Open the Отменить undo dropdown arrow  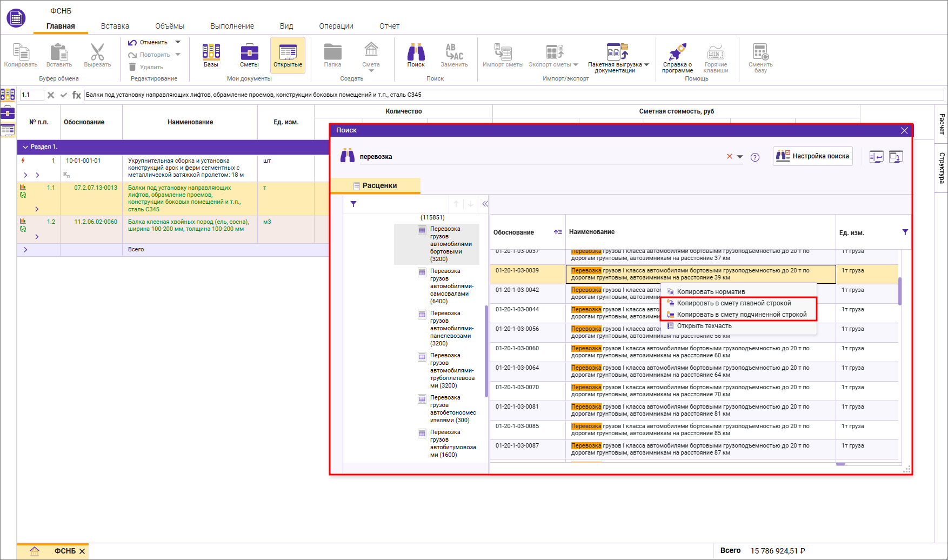pos(178,42)
